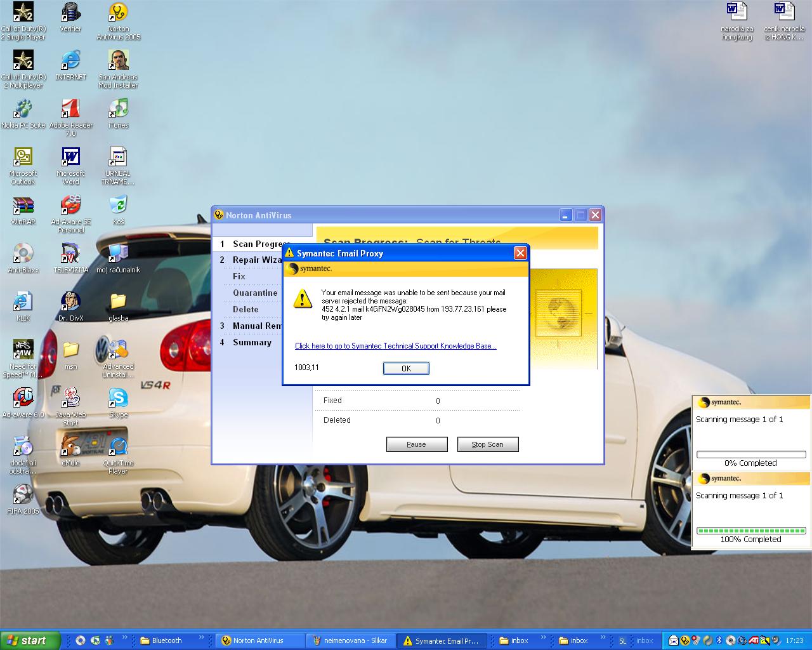Close the Symantec Email Proxy dialog
812x650 pixels.
[x=520, y=253]
